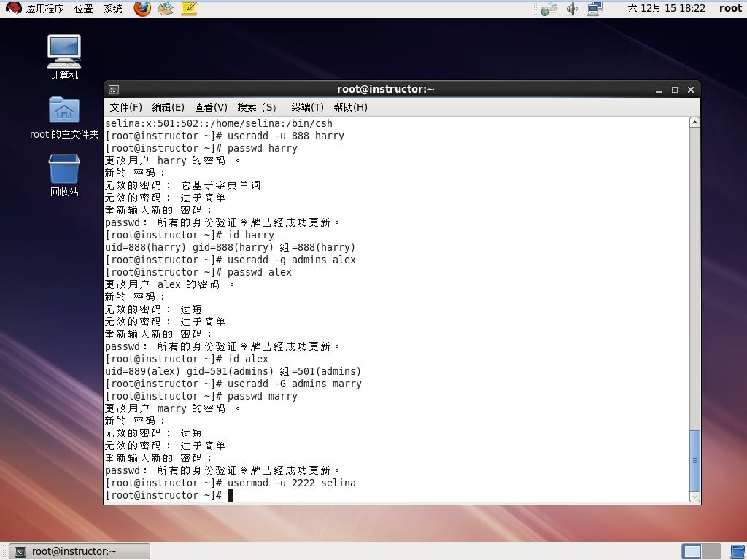Click the text '更改用户 alex 的密码'
The height and width of the screenshot is (560, 747).
click(x=163, y=285)
